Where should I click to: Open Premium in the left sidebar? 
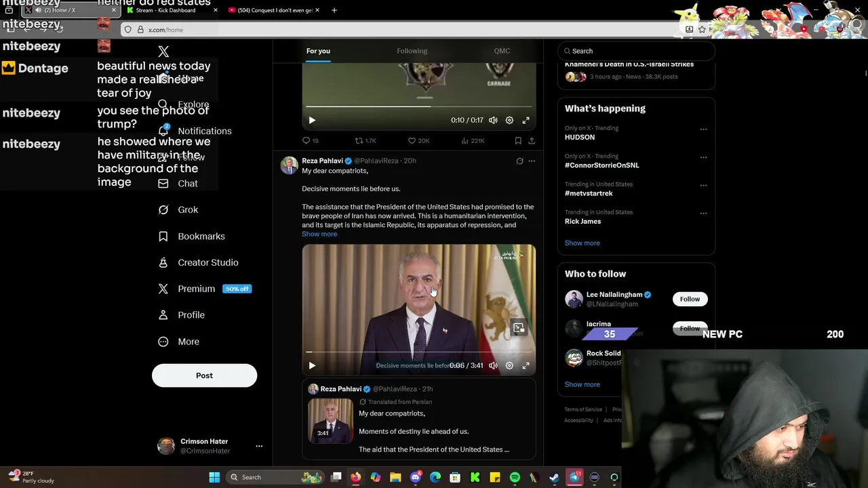pos(204,289)
